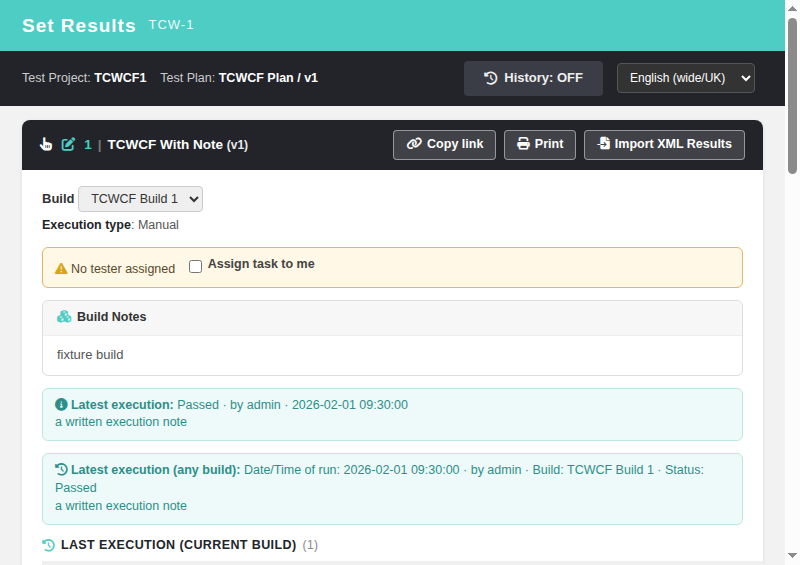The image size is (800, 565).
Task: Click the hand pointer icon before test case title
Action: 46,144
